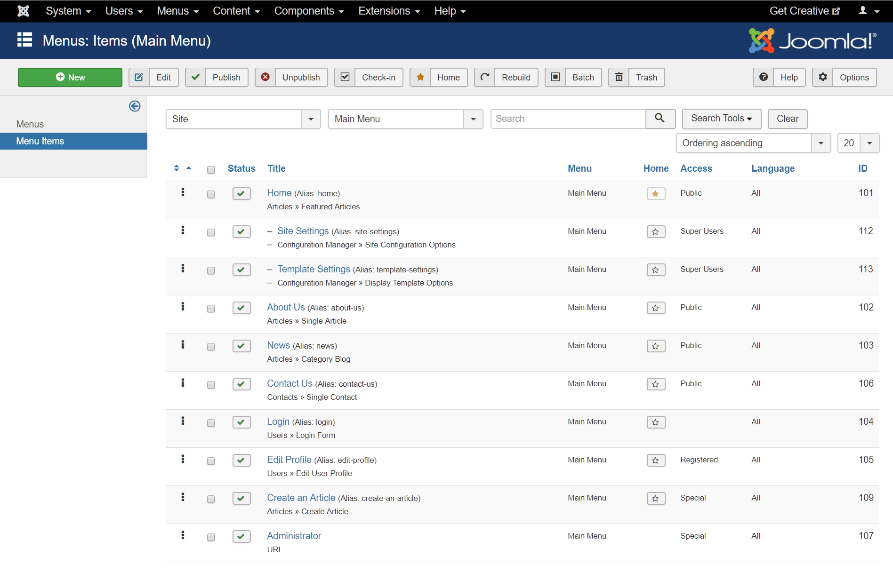The height and width of the screenshot is (588, 893).
Task: Check the box for Login item
Action: click(211, 423)
